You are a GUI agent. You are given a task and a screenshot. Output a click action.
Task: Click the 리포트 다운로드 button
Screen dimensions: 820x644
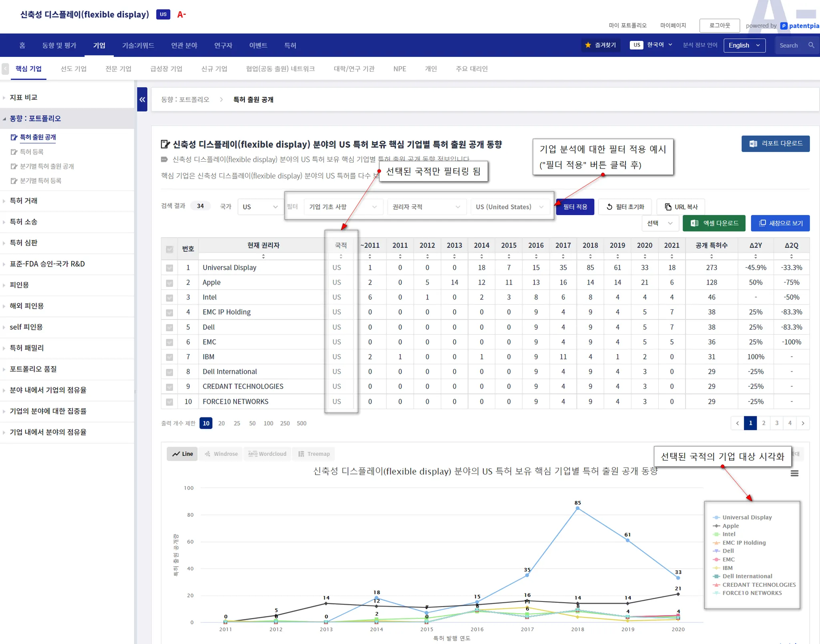tap(775, 144)
